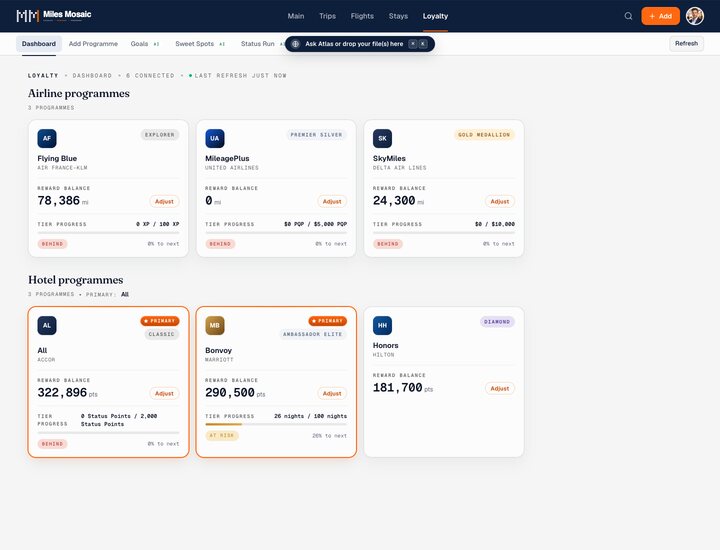Click the Classic tier badge

[162, 334]
